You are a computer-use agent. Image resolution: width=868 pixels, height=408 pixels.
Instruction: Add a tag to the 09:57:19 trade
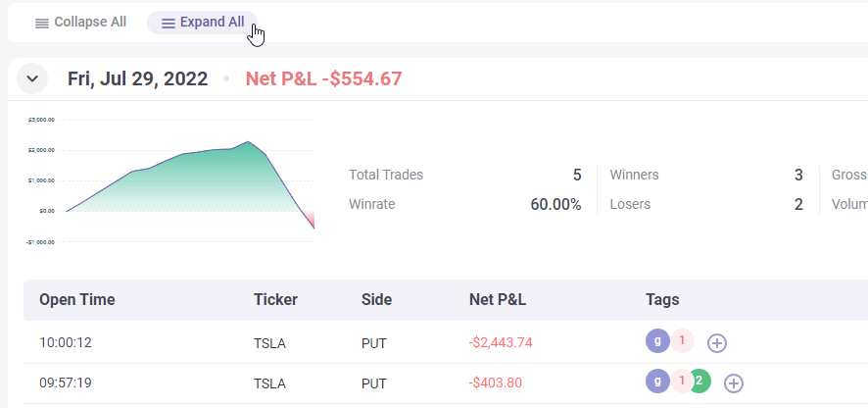734,383
